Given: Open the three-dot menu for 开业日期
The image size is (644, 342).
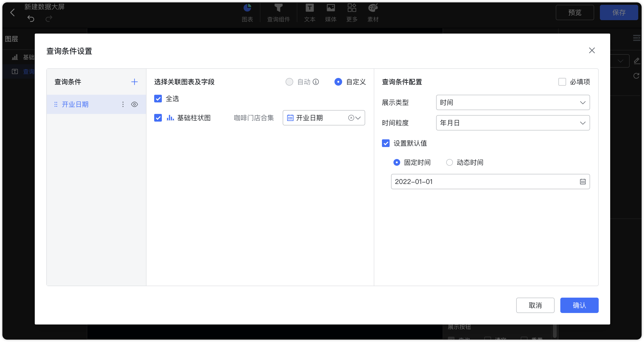Looking at the screenshot, I should pos(123,104).
